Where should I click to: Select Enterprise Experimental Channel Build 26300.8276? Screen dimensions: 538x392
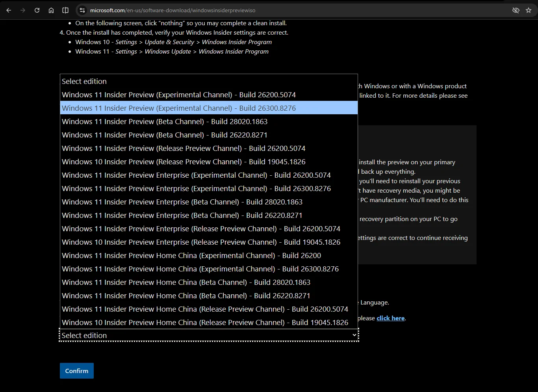point(209,188)
